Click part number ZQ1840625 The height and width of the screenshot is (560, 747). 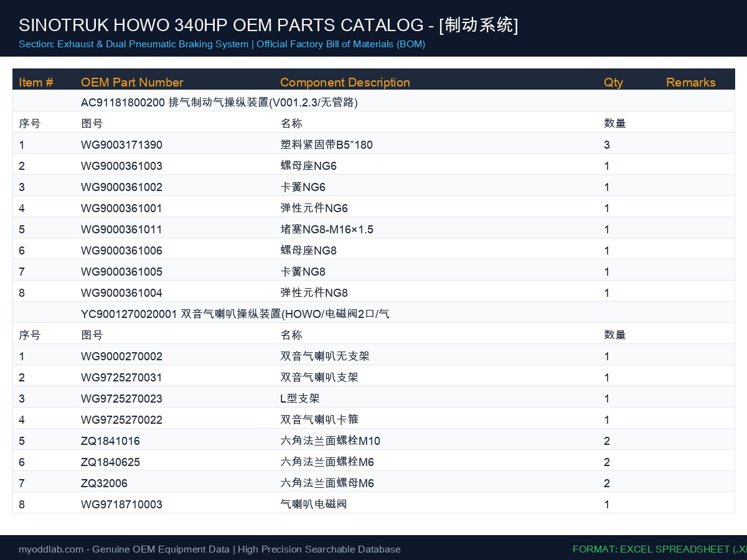110,462
